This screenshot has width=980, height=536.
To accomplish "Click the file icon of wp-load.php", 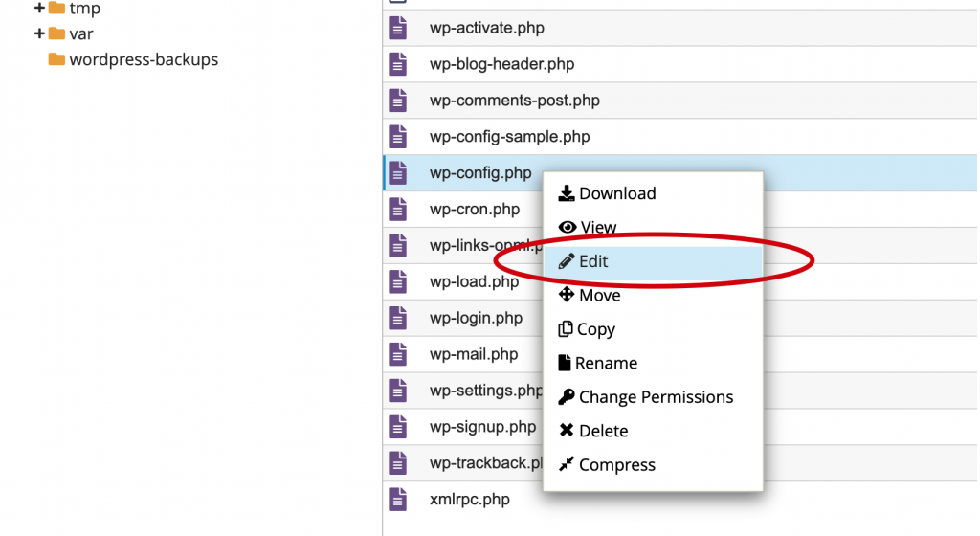I will point(397,281).
